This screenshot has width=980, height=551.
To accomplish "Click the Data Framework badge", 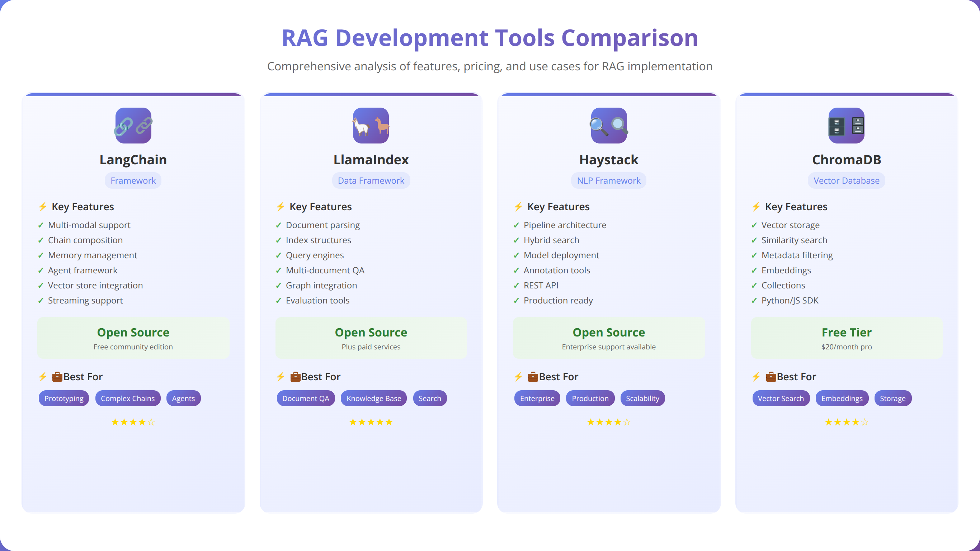I will click(x=371, y=181).
